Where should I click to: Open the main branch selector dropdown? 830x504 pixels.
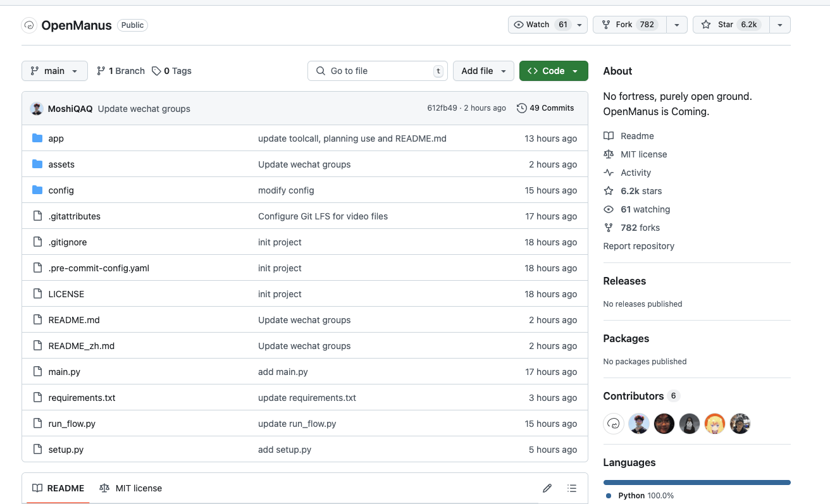coord(54,71)
